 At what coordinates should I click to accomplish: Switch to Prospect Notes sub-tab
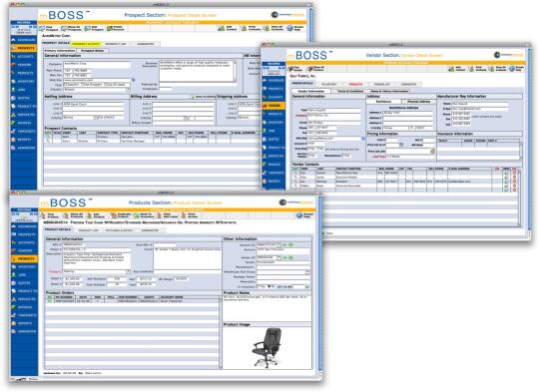point(93,51)
